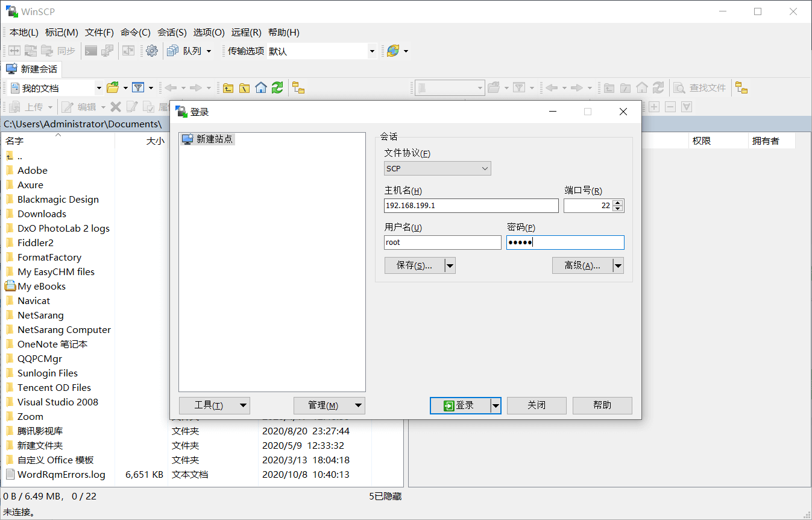Click the local panel forward arrow
Image resolution: width=812 pixels, height=520 pixels.
click(196, 88)
